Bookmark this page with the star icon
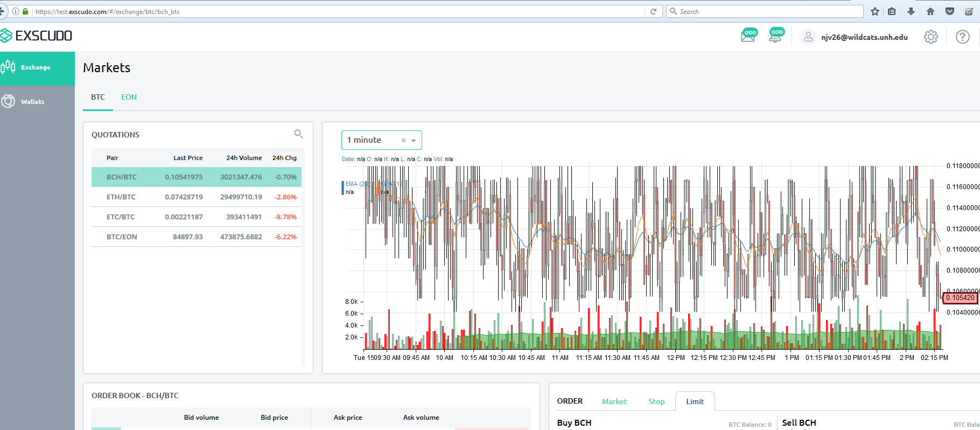 [875, 11]
